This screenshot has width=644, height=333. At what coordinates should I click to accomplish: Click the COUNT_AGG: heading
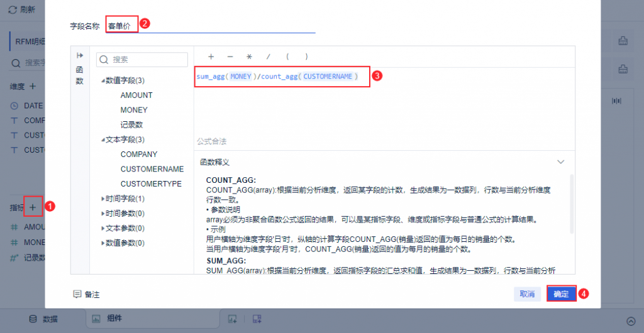pyautogui.click(x=231, y=180)
